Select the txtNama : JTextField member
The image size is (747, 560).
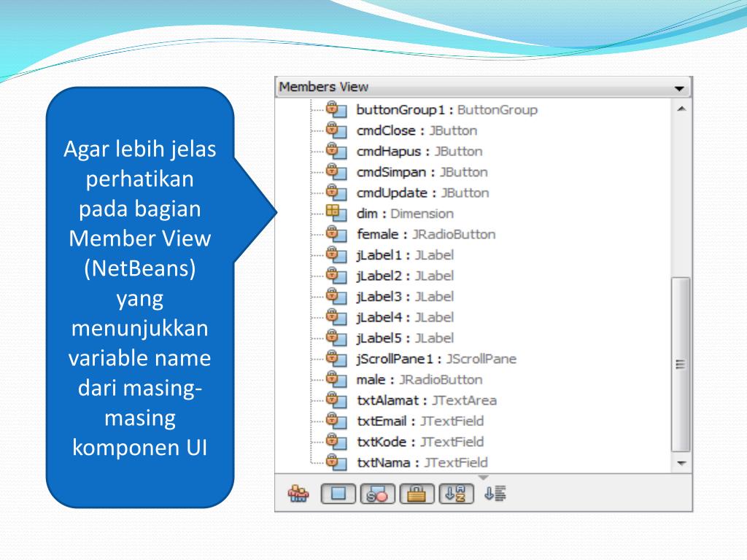point(422,462)
